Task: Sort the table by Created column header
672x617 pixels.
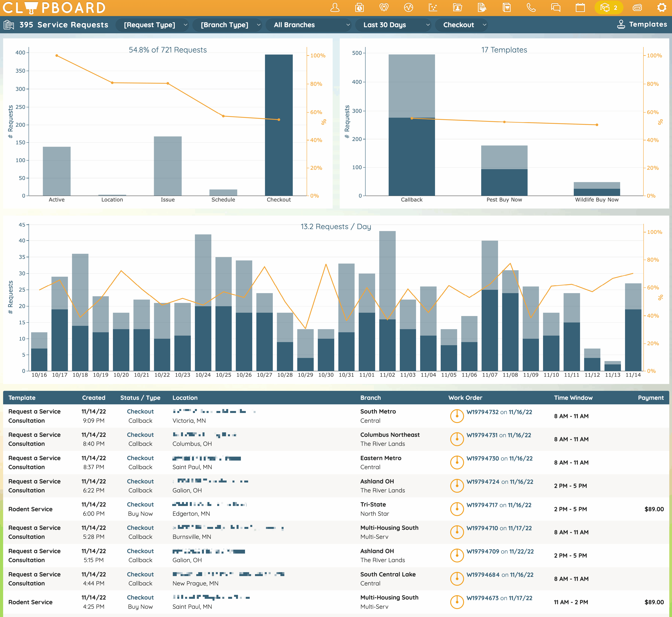Action: (x=93, y=398)
